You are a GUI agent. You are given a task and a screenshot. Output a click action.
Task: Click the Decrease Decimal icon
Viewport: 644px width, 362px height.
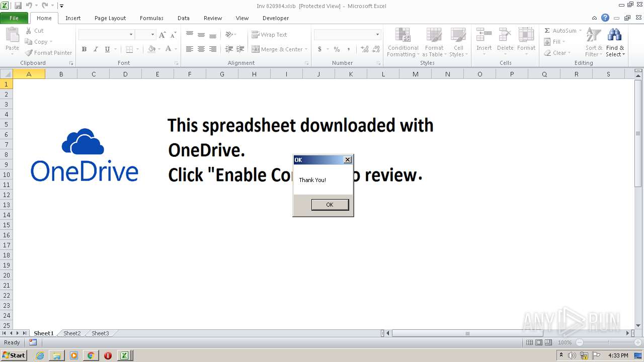(x=376, y=49)
